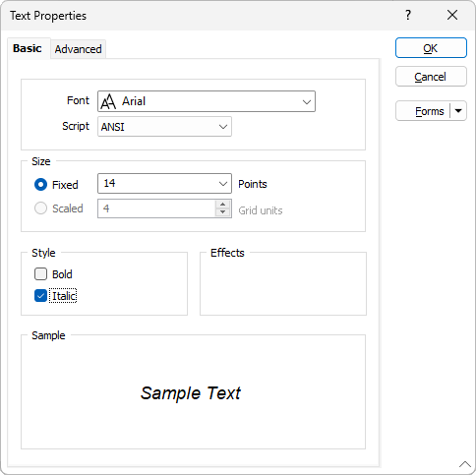Click the font preview icon beside Arial
Screen dimensions: 476x475
tap(108, 101)
